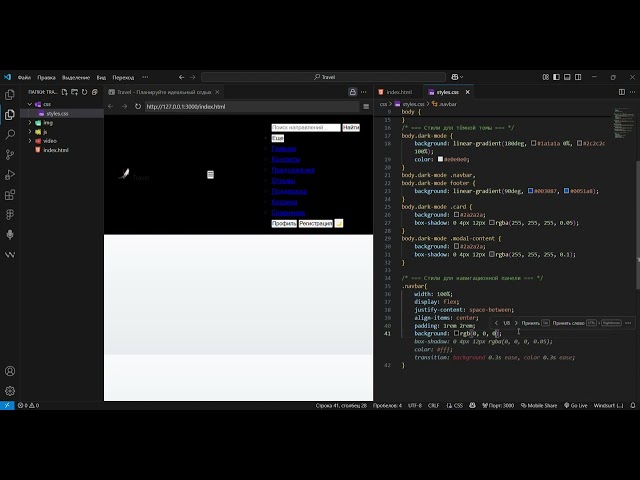Click the Найти button in the preview
Viewport: 640px width, 480px height.
351,128
